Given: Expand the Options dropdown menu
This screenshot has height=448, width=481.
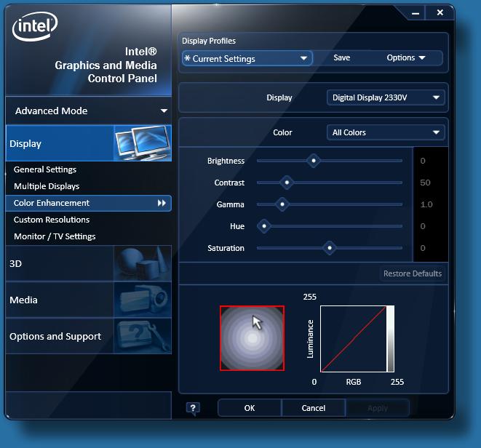Looking at the screenshot, I should point(406,57).
